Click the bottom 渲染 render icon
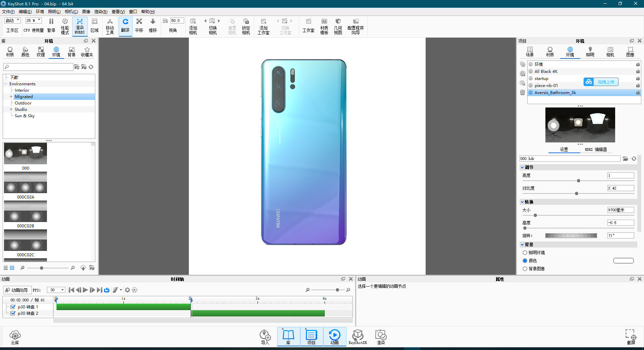The image size is (644, 350). click(381, 337)
